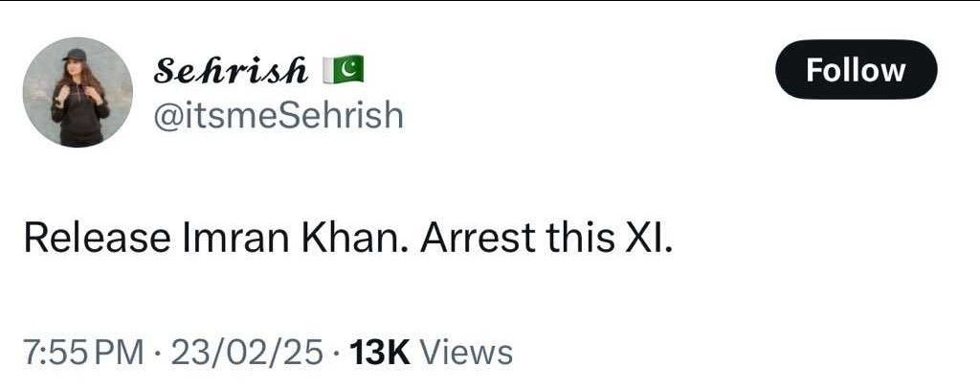Screen dimensions: 980x390
Task: Follow the @itsmeSehrish account
Action: point(856,70)
